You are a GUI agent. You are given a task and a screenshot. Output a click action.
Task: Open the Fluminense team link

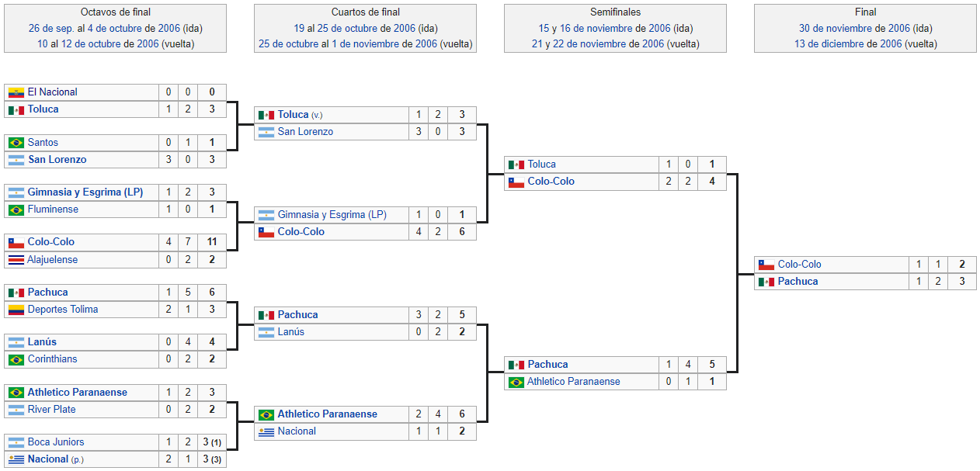(x=53, y=210)
